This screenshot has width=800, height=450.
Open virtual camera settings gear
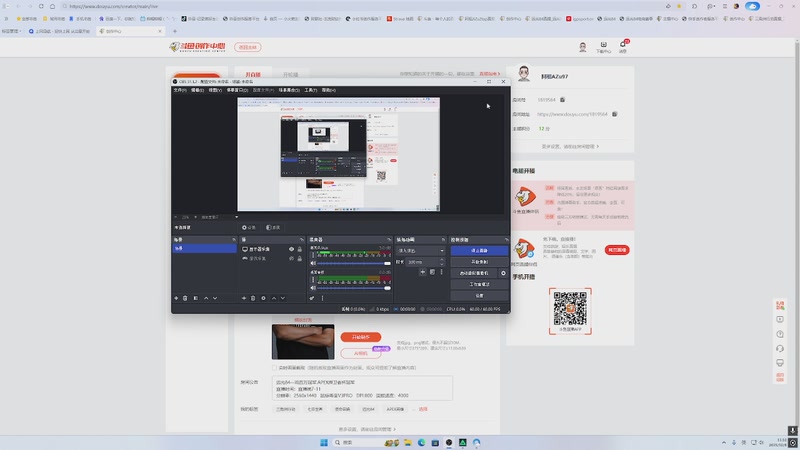(503, 273)
